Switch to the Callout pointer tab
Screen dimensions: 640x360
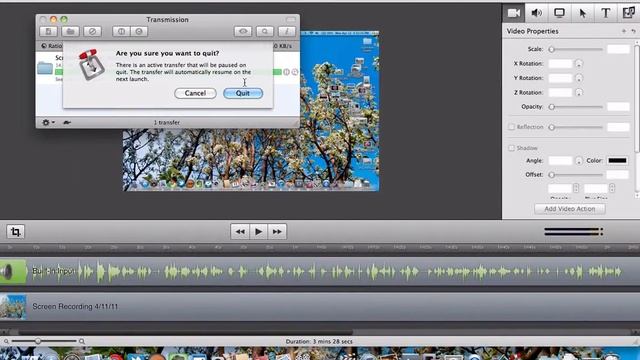(582, 13)
